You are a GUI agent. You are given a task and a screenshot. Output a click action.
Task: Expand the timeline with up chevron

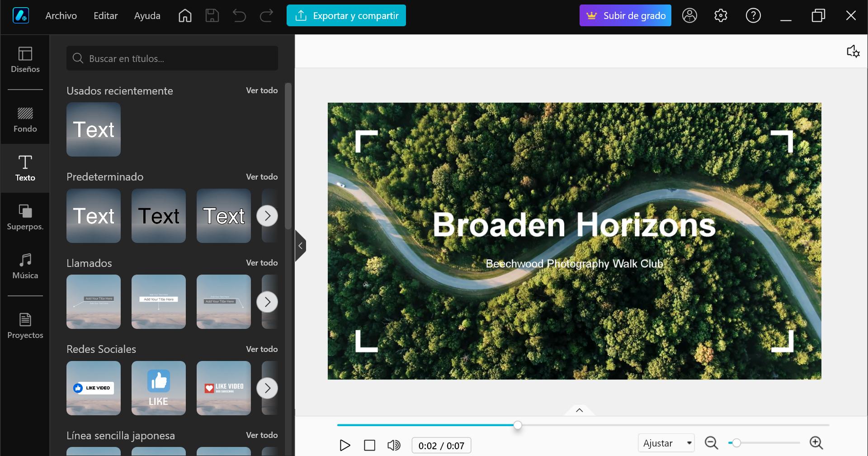pos(580,410)
